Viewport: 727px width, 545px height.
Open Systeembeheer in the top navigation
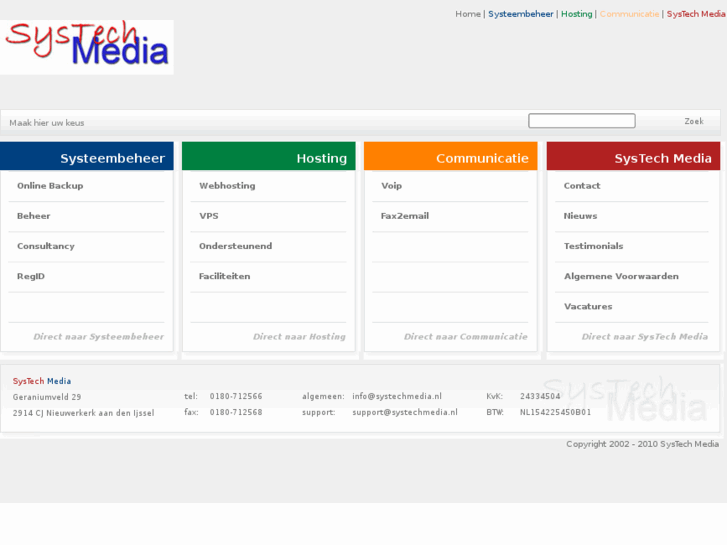point(521,14)
